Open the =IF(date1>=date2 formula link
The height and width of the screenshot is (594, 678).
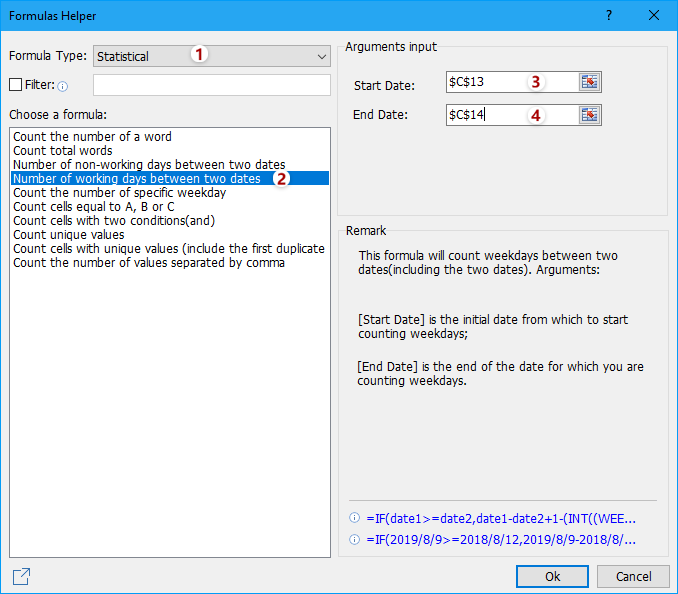click(500, 518)
